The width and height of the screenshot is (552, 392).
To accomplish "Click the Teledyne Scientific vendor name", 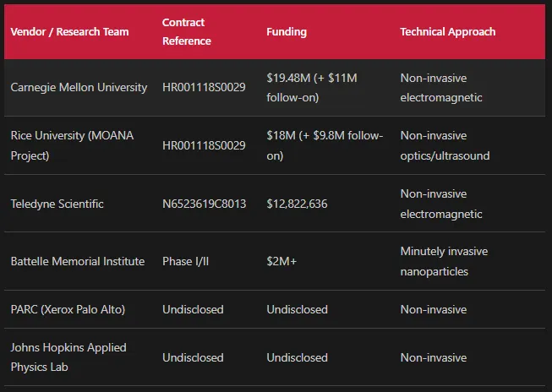I will click(57, 204).
